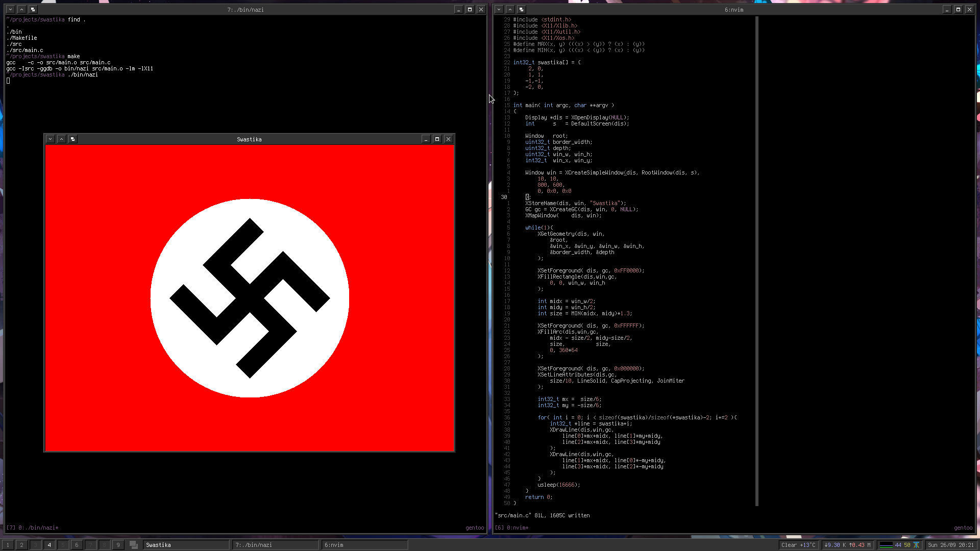This screenshot has height=551, width=980.
Task: Minimize the floating graphics window
Action: (426, 139)
